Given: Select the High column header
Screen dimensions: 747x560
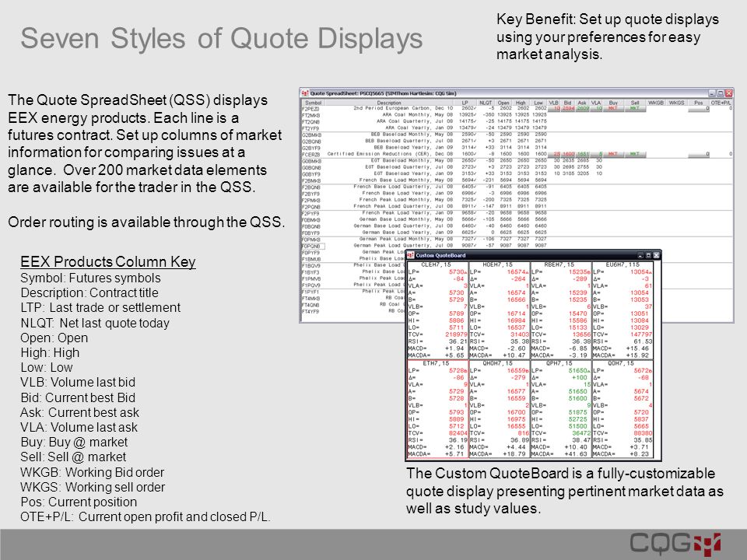Looking at the screenshot, I should point(521,103).
